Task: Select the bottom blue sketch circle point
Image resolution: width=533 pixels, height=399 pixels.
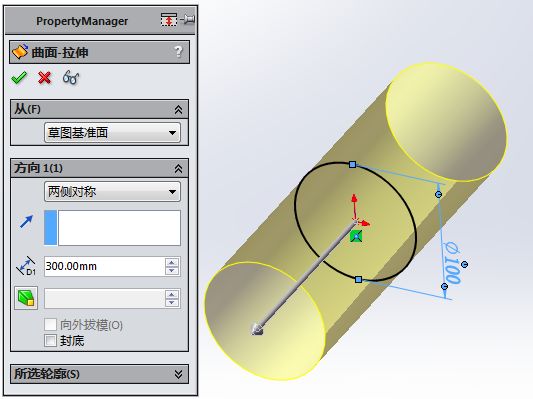Action: pos(358,279)
